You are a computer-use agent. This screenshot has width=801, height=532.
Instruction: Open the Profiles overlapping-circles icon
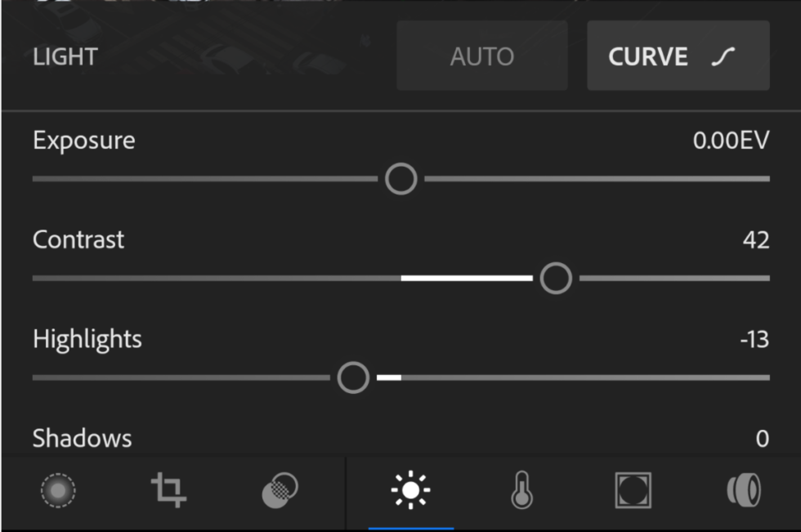[280, 490]
